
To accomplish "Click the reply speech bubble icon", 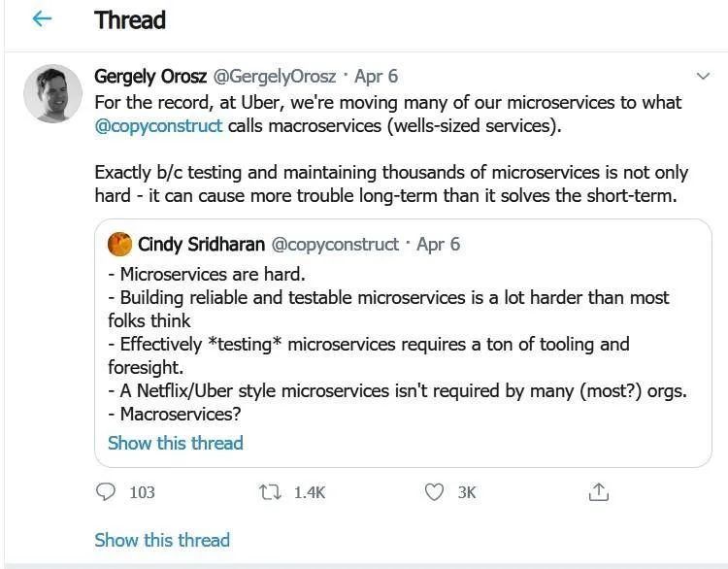I will (106, 492).
